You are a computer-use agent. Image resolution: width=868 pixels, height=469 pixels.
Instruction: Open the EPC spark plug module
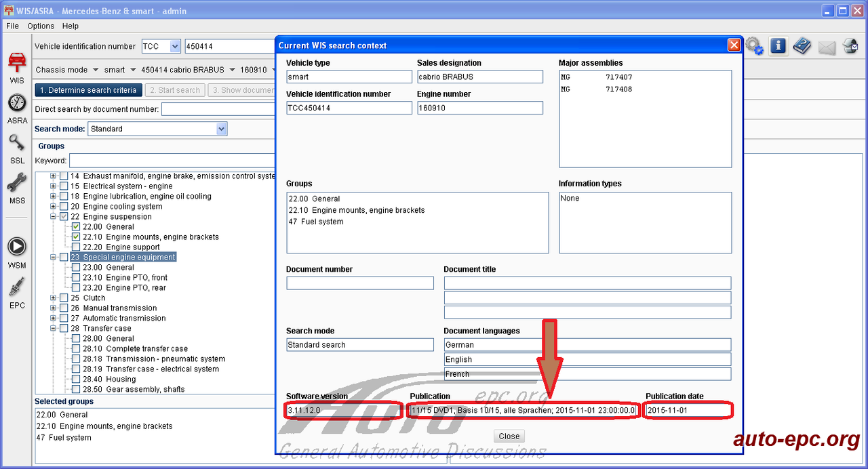tap(17, 293)
